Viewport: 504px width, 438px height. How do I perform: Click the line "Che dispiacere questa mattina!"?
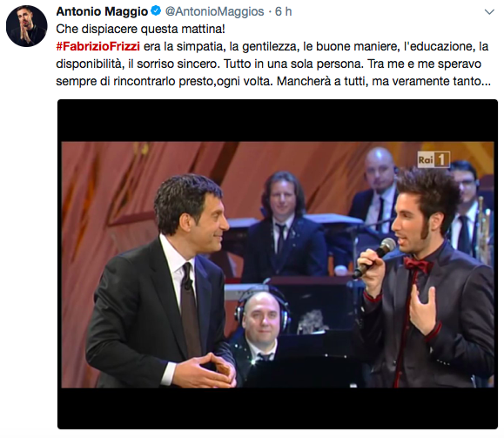click(x=140, y=29)
